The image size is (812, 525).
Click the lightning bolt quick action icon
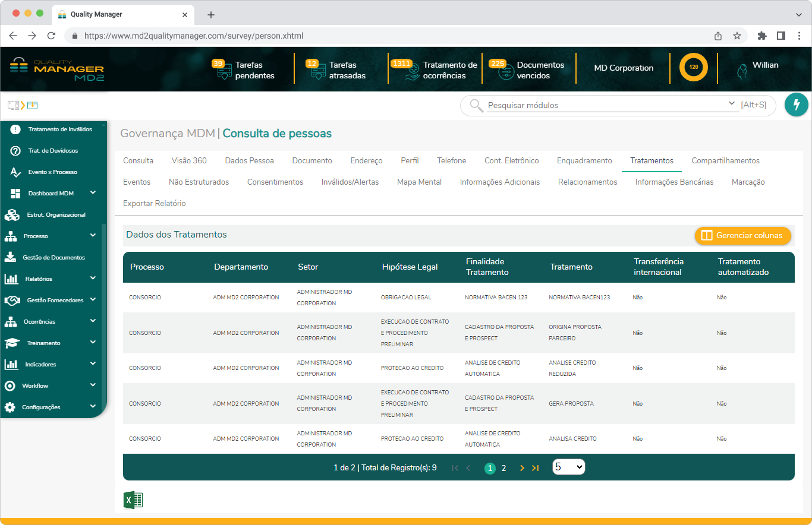(x=796, y=105)
